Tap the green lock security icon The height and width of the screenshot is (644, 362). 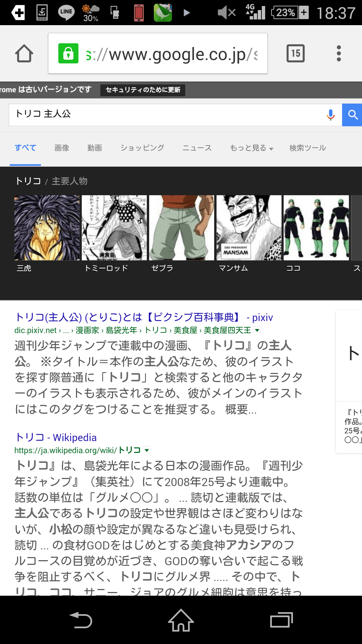[x=68, y=53]
